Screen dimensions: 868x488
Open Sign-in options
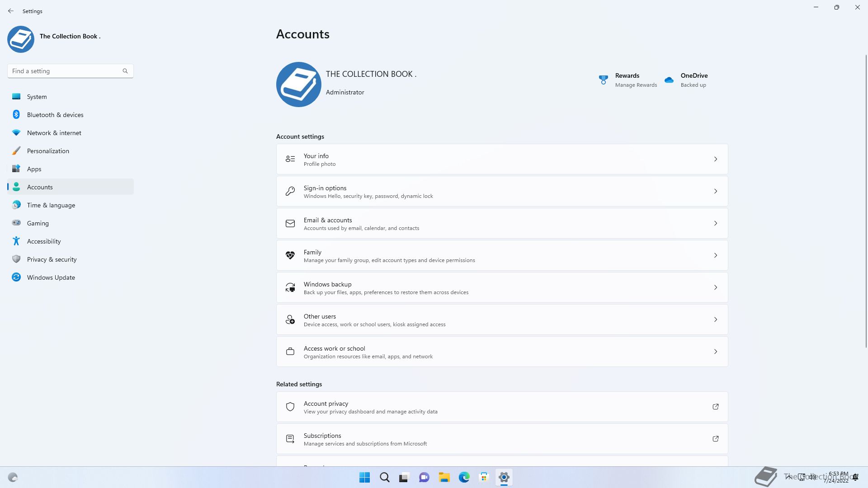tap(502, 191)
